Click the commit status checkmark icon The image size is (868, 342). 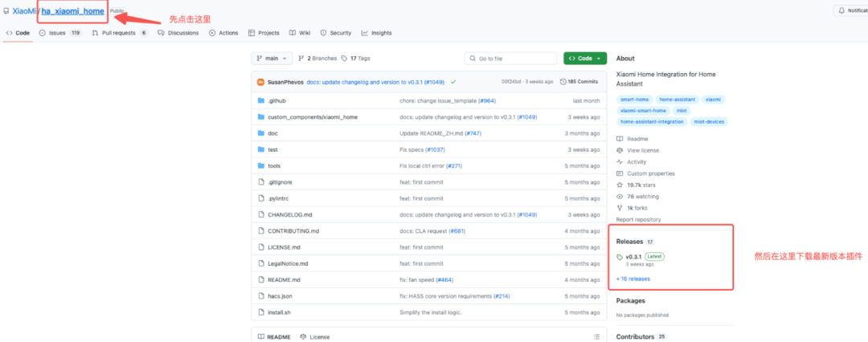[x=453, y=81]
